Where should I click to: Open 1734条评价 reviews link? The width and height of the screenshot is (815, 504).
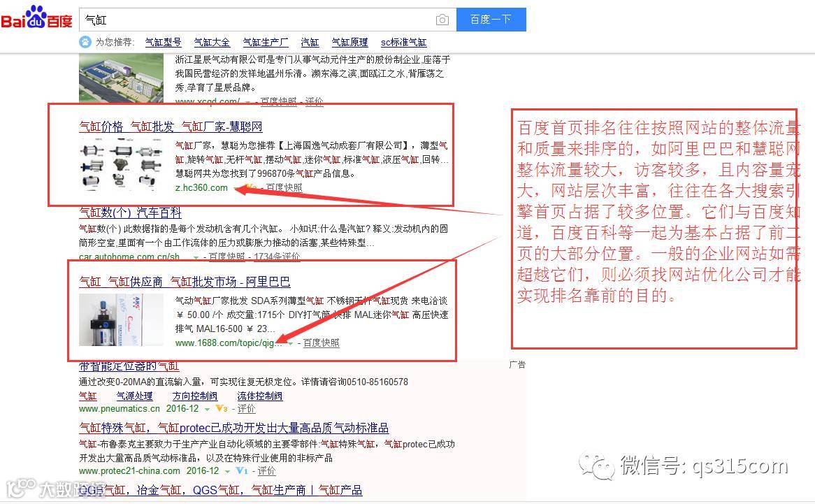277,257
